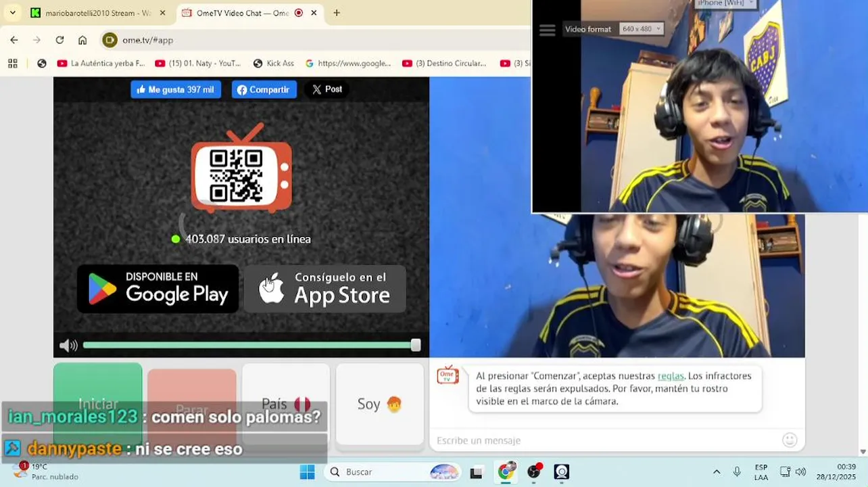Click the red Parar button
The image size is (868, 487).
click(191, 407)
